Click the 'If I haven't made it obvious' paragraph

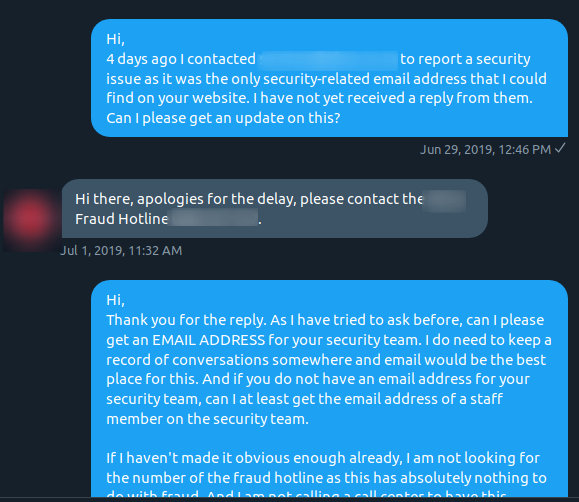point(326,468)
